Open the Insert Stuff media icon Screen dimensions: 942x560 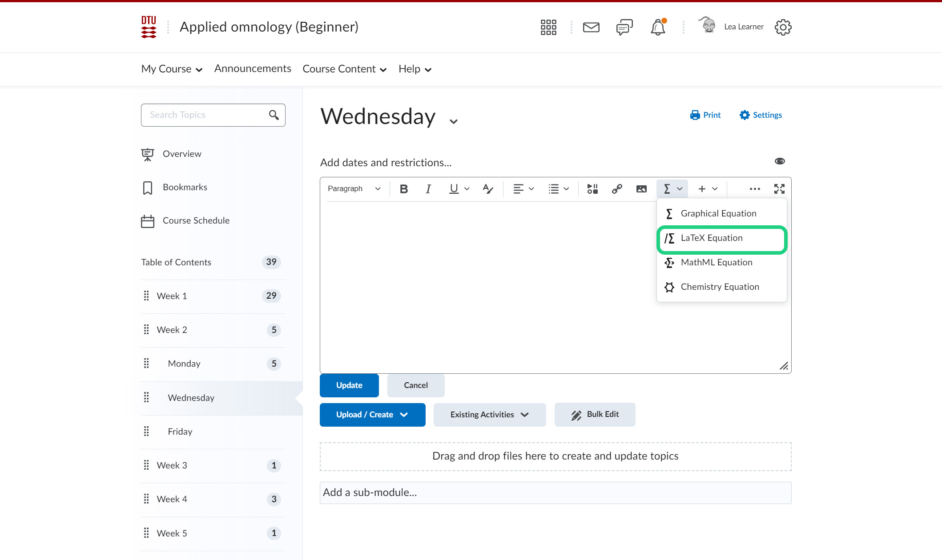click(x=592, y=189)
